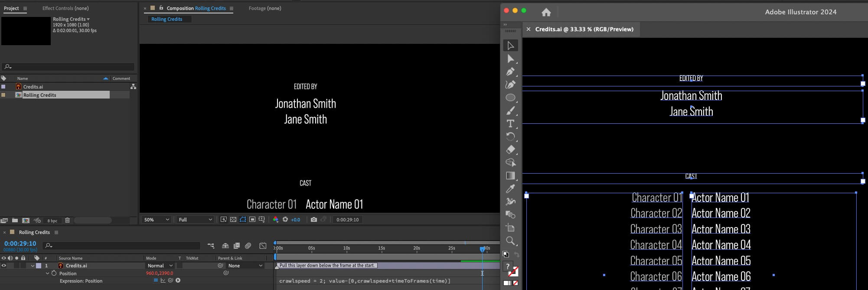Take a snapshot with camera icon

point(314,220)
